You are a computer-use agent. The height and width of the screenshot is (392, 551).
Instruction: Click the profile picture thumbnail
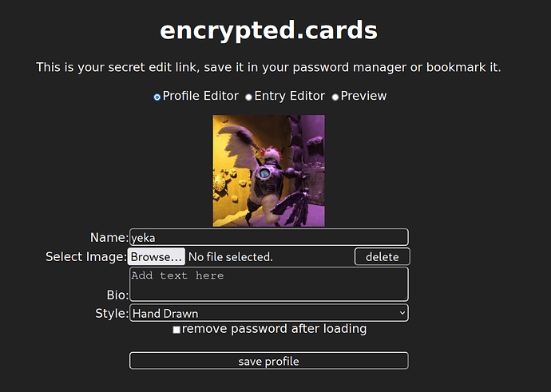coord(269,171)
